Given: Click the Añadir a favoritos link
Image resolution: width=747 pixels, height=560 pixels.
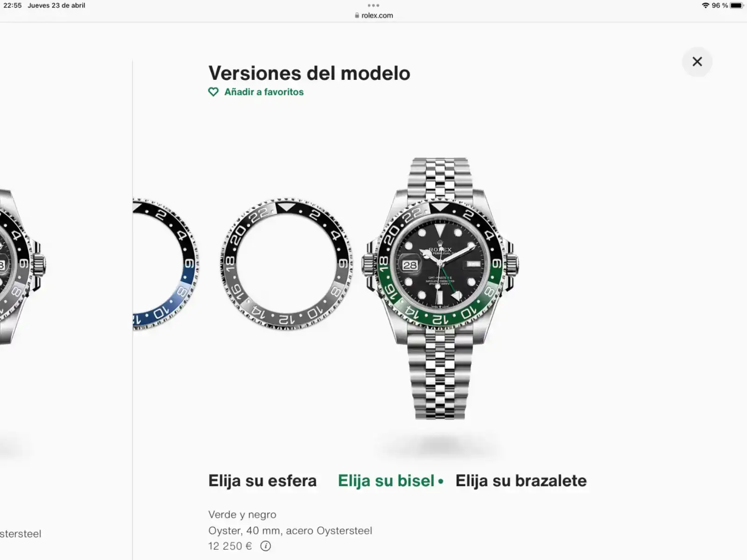Looking at the screenshot, I should click(264, 92).
